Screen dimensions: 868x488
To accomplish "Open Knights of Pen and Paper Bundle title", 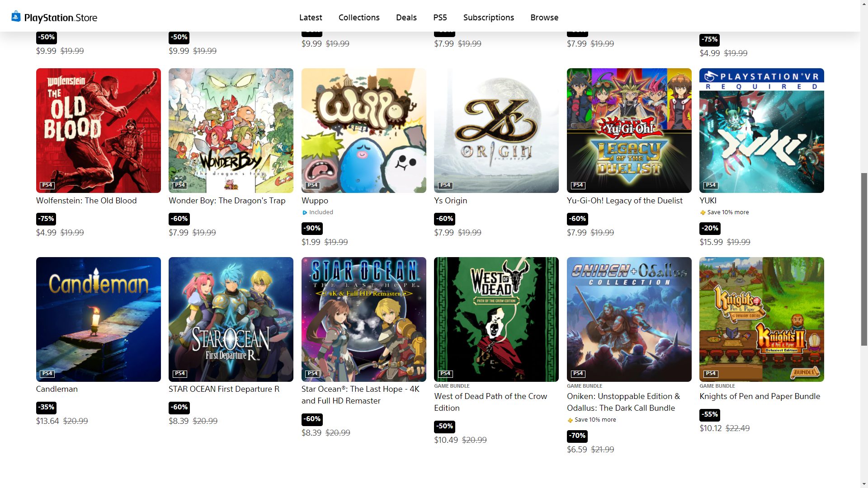I will coord(759,396).
